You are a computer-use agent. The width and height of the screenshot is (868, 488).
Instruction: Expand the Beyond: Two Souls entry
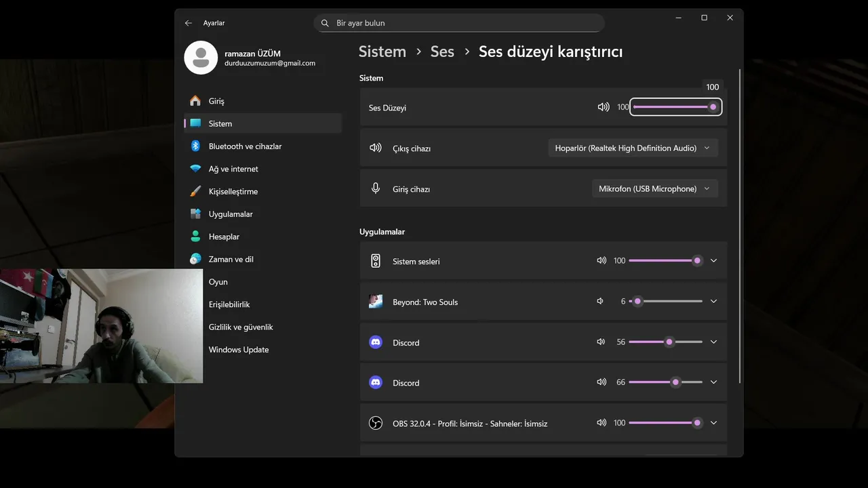pyautogui.click(x=713, y=302)
